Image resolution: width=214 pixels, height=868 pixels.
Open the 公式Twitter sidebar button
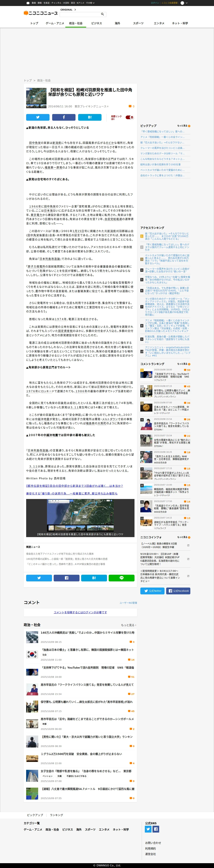(x=152, y=591)
